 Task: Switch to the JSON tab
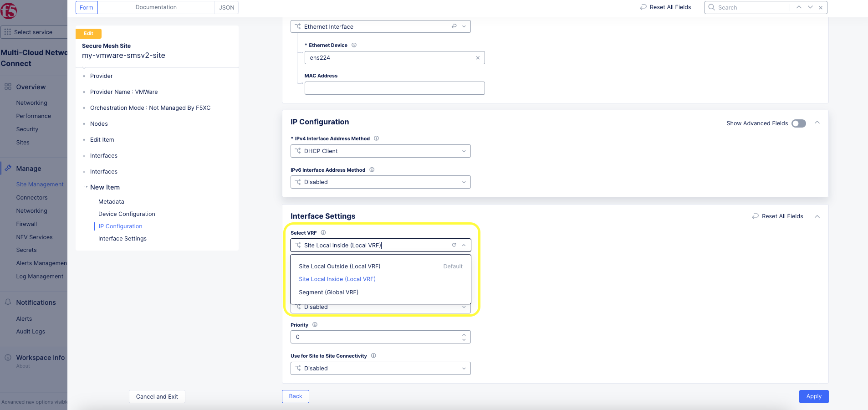(x=226, y=7)
